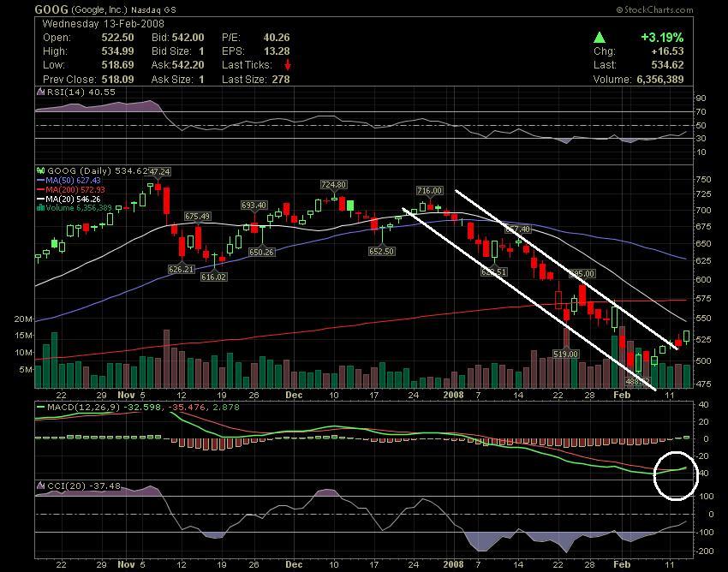
Task: Click the last green candlestick for Feb 13
Action: tap(687, 337)
